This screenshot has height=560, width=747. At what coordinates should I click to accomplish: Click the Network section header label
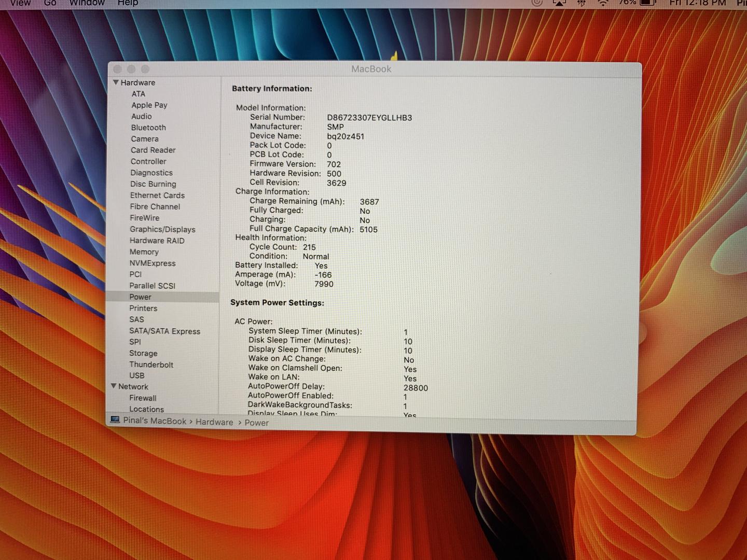[x=133, y=387]
